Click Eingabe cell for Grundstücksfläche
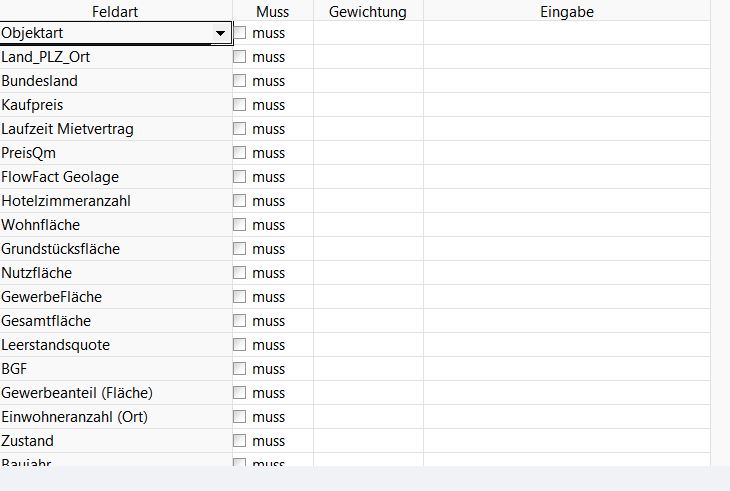Screen dimensions: 730x491 [x=566, y=249]
